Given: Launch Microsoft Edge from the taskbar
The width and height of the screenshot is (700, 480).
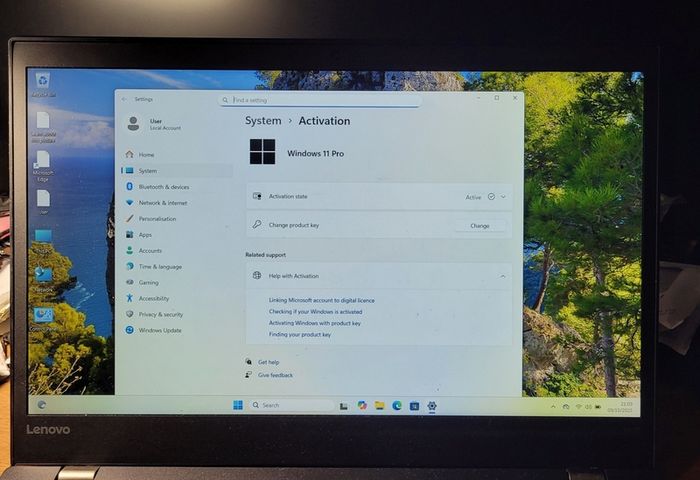Looking at the screenshot, I should coord(397,405).
